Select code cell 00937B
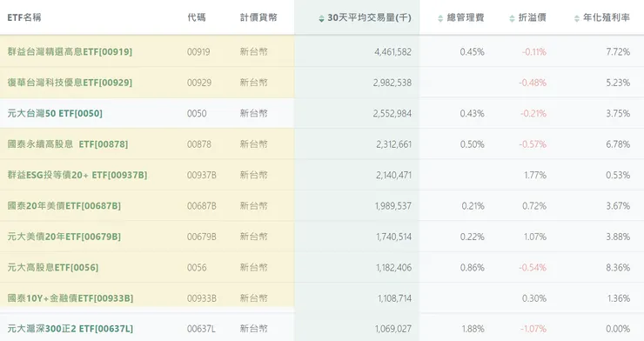 [x=202, y=175]
